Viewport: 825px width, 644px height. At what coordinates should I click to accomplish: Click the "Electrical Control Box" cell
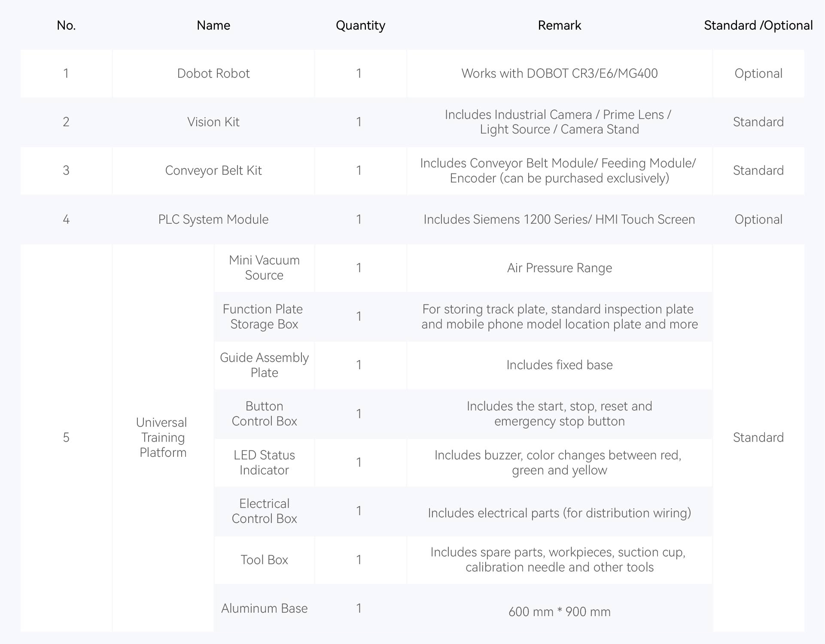pos(264,511)
